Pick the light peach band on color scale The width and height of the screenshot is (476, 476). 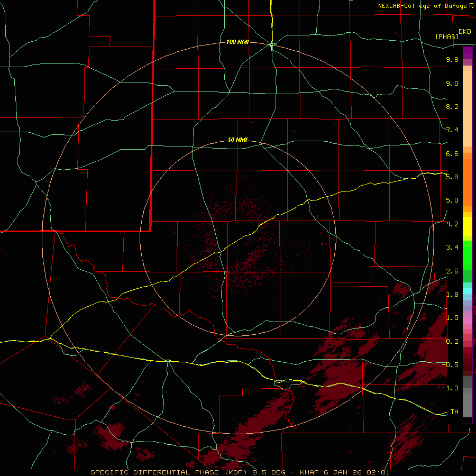point(467,108)
